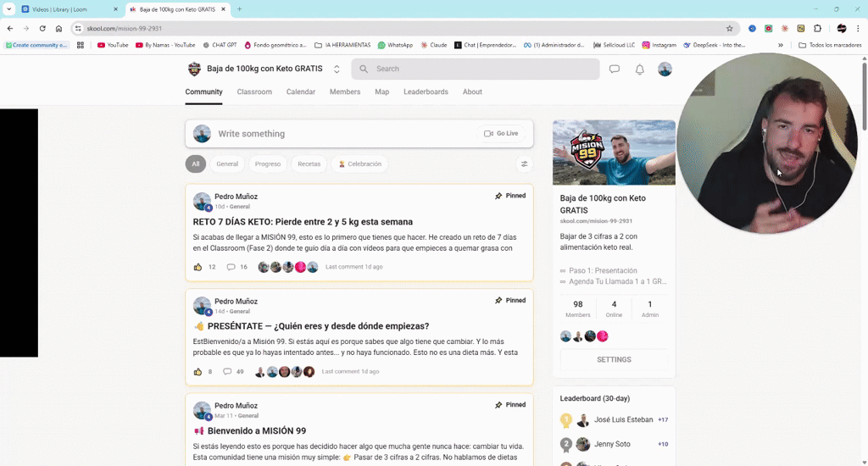Open the IA HERRAMIENTAS bookmark folder
This screenshot has width=868, height=466.
coord(342,45)
